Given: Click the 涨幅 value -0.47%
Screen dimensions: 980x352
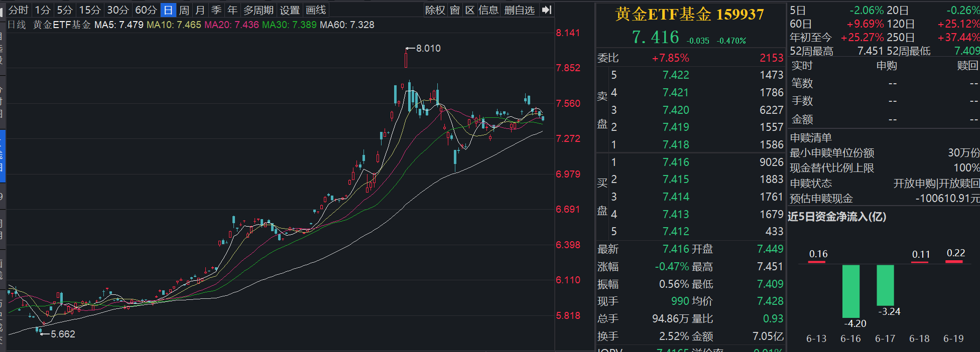Looking at the screenshot, I should click(672, 267).
